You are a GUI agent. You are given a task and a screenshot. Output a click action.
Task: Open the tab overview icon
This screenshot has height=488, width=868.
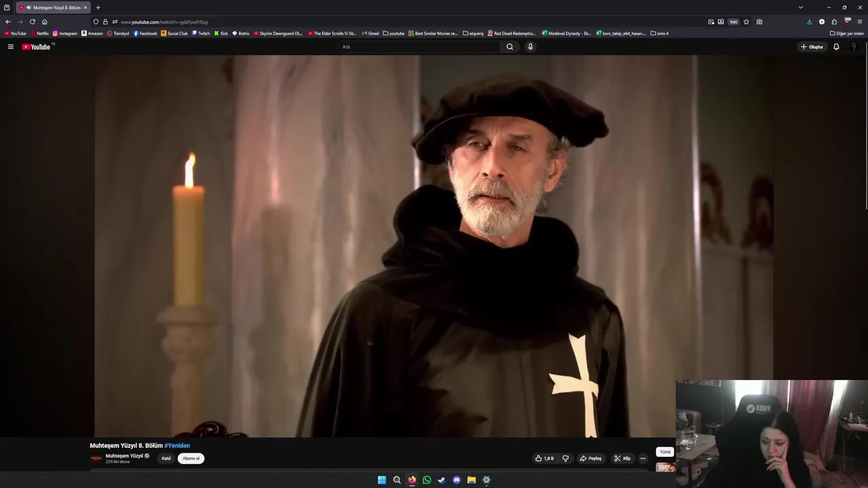click(7, 7)
